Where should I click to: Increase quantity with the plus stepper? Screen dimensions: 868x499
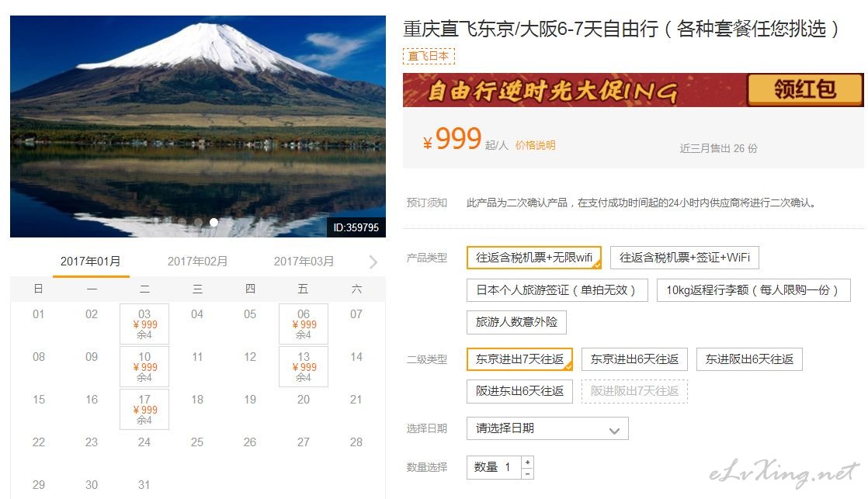[528, 462]
